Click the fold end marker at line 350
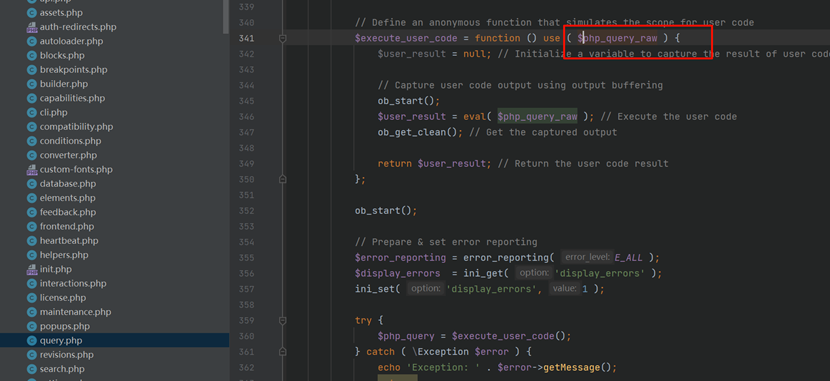Screen dimensions: 830x381 [x=283, y=179]
